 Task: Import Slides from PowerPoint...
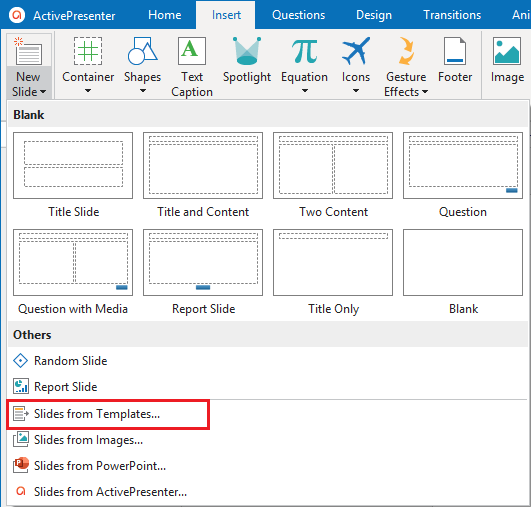click(268, 466)
